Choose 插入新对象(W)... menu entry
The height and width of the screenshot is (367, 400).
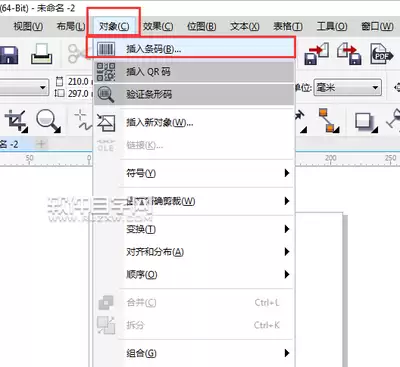coord(194,123)
